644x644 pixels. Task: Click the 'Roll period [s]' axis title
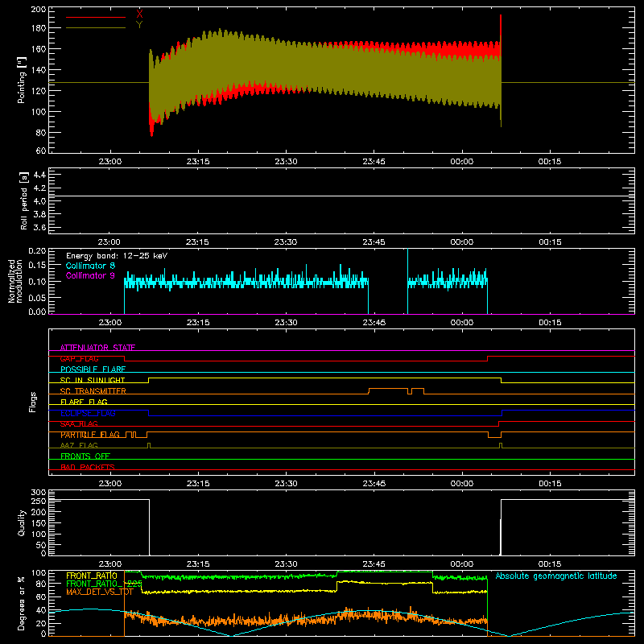click(x=23, y=200)
